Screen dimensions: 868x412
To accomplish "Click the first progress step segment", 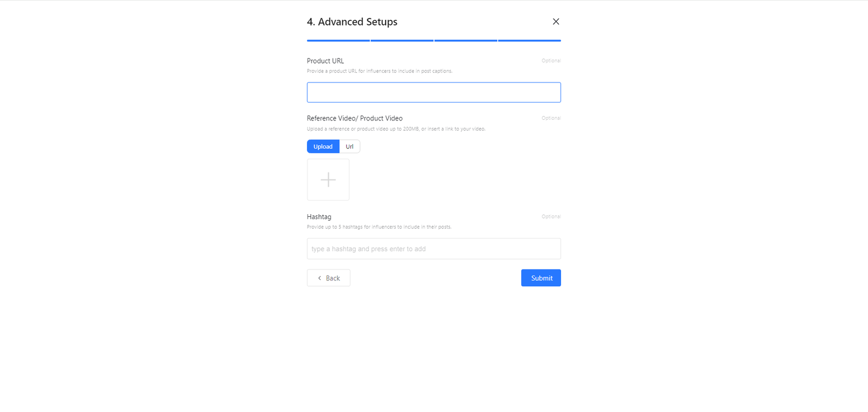I will coord(338,41).
